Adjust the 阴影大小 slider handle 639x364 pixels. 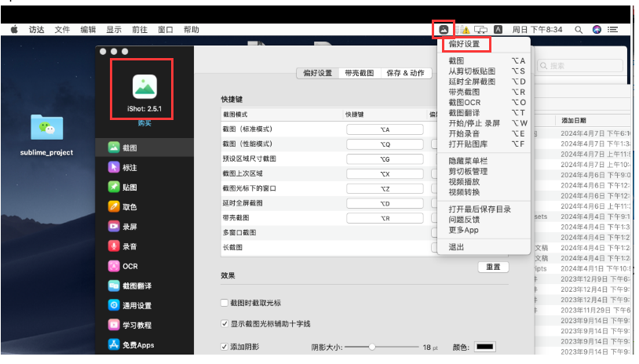click(372, 347)
